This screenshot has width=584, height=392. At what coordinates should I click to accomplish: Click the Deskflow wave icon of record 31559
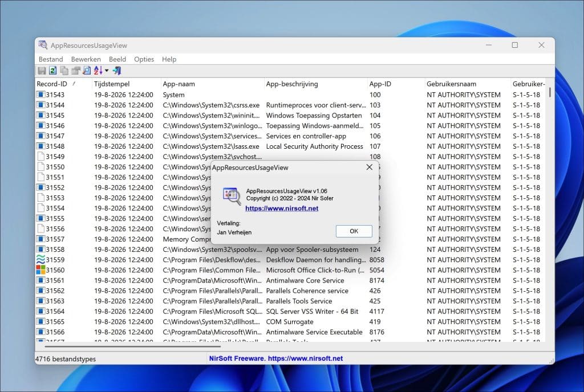pos(40,260)
